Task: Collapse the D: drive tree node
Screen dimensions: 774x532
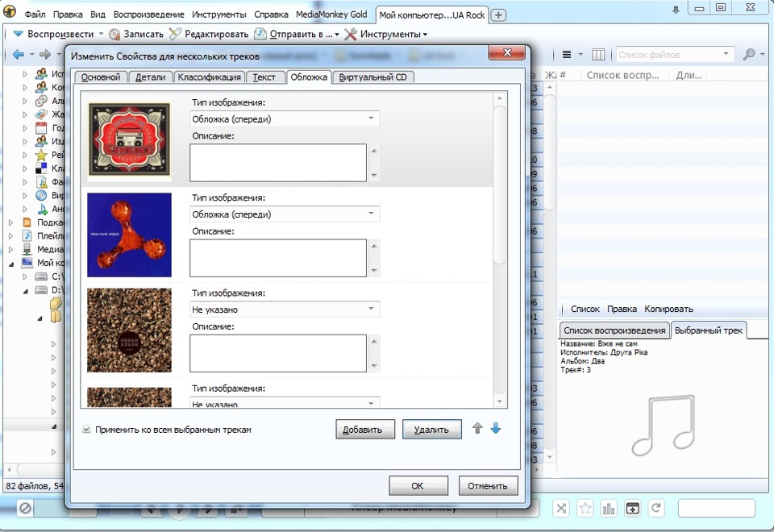Action: pyautogui.click(x=25, y=291)
